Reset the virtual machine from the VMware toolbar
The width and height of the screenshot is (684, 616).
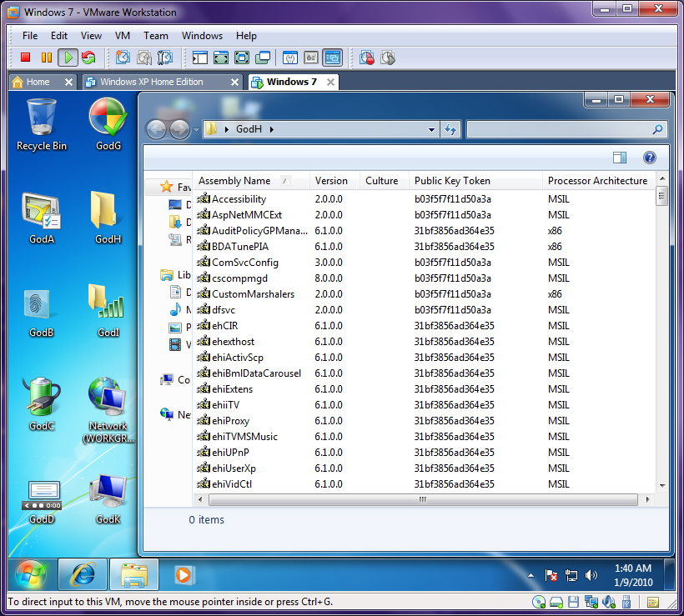click(88, 58)
